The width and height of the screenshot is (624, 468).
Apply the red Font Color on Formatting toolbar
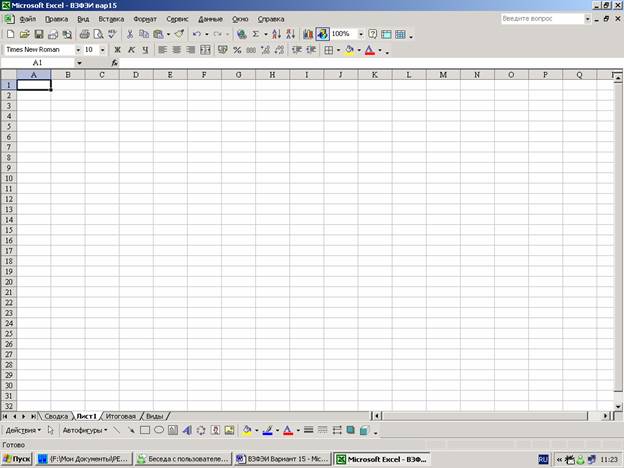tap(370, 50)
